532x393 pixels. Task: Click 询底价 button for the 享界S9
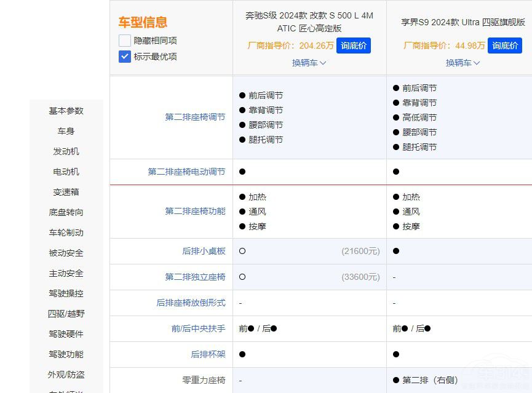pyautogui.click(x=505, y=45)
